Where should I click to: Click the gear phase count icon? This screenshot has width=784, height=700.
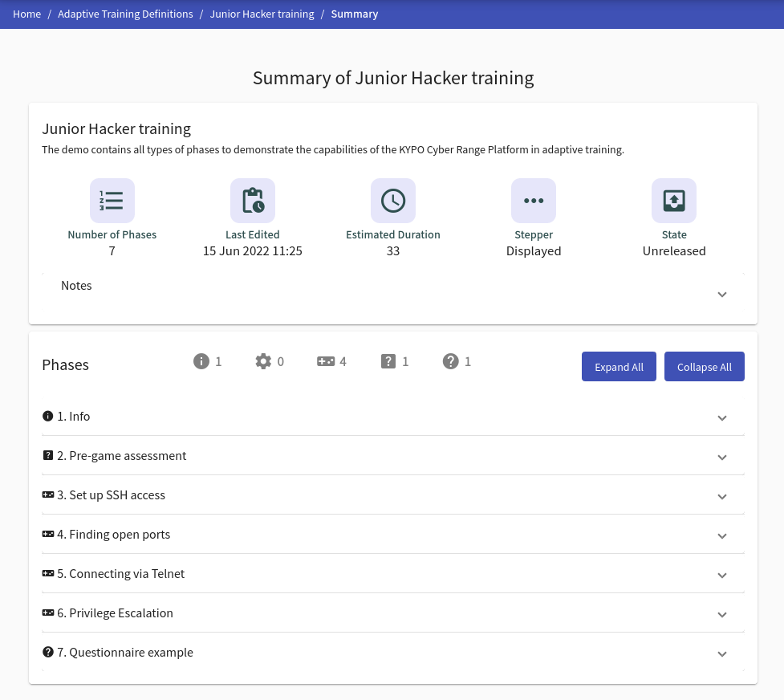coord(263,361)
